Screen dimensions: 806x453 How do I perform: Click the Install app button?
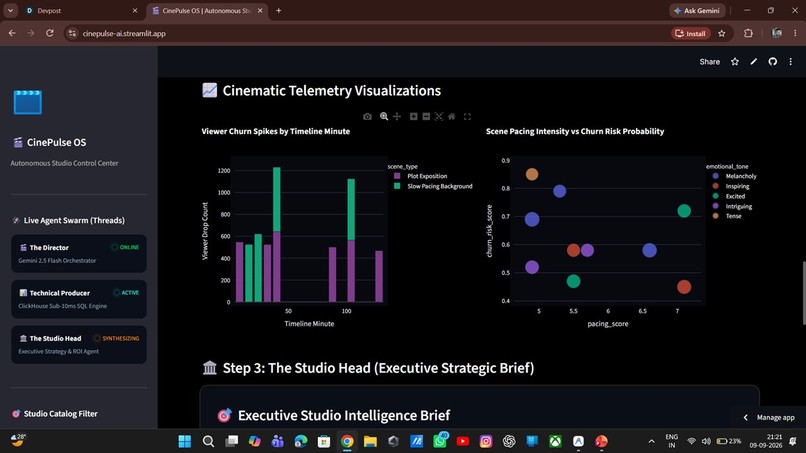(x=690, y=33)
